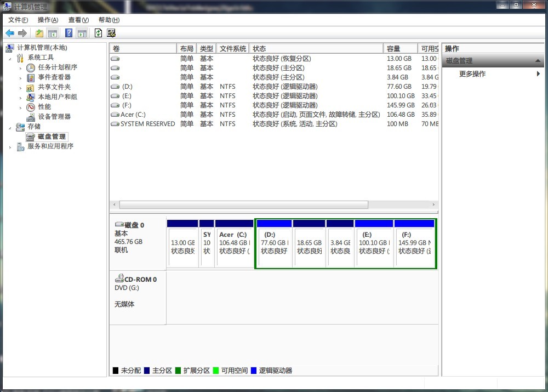548x392 pixels.
Task: Select Performance icon in tree
Action: 31,107
